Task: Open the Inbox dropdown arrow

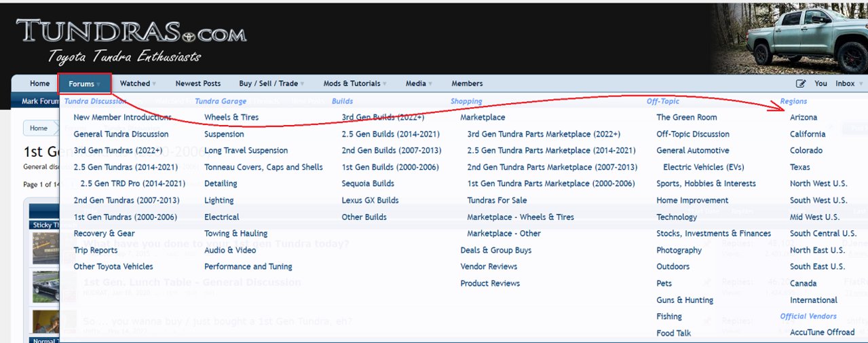Action: [861, 84]
